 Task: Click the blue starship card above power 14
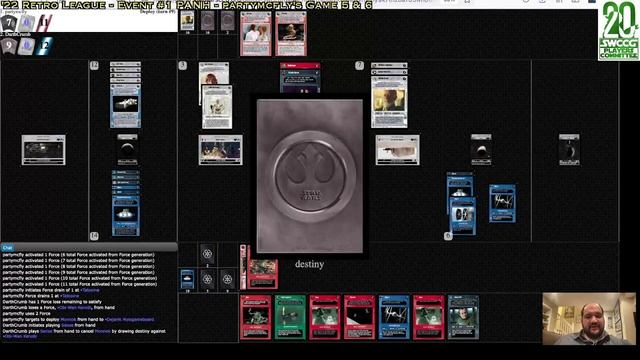point(126,216)
